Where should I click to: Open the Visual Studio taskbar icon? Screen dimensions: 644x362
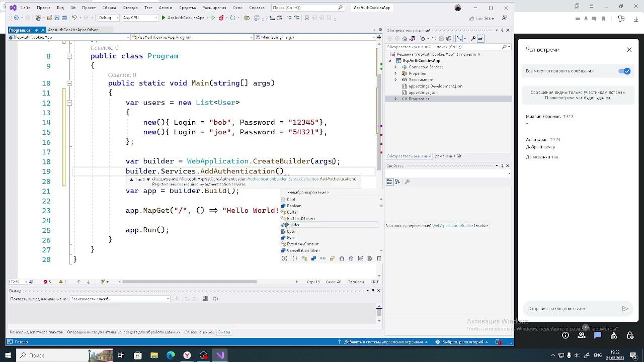(x=220, y=355)
